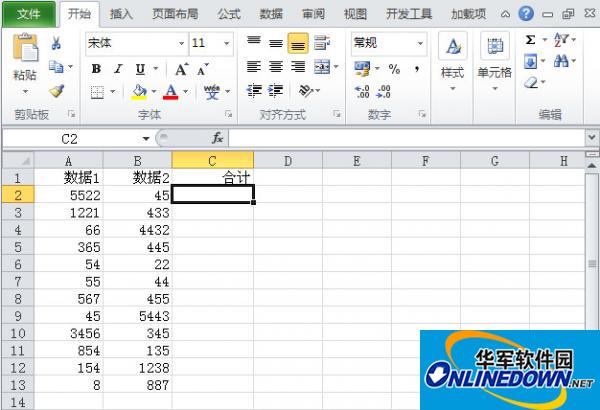The width and height of the screenshot is (600, 410).
Task: Increase font size with large A
Action: [181, 69]
